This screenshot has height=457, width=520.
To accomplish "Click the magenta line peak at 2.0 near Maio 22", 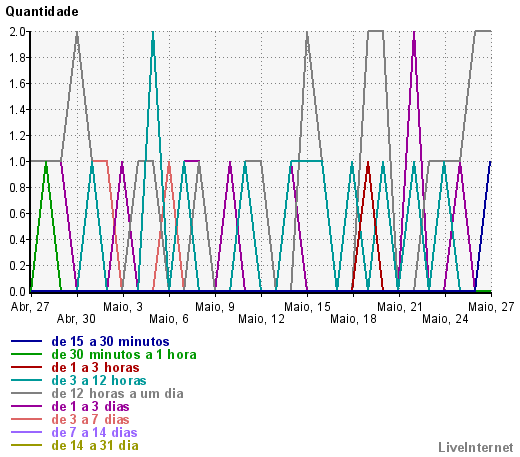I will (x=414, y=32).
